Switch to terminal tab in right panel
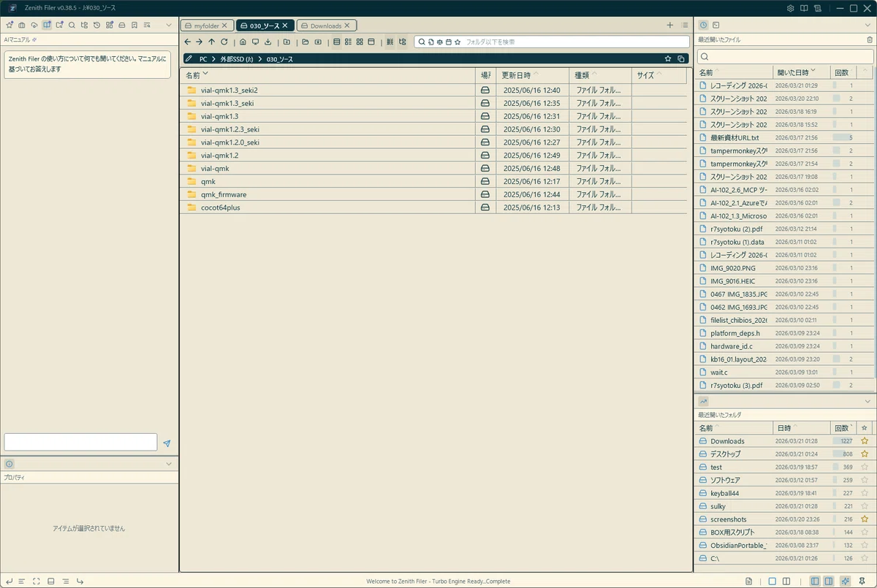The width and height of the screenshot is (877, 588). [x=716, y=25]
